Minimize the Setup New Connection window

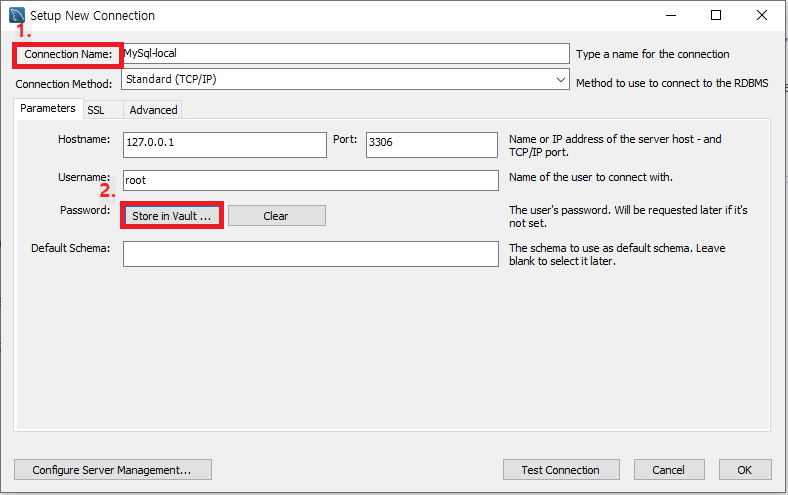point(671,16)
